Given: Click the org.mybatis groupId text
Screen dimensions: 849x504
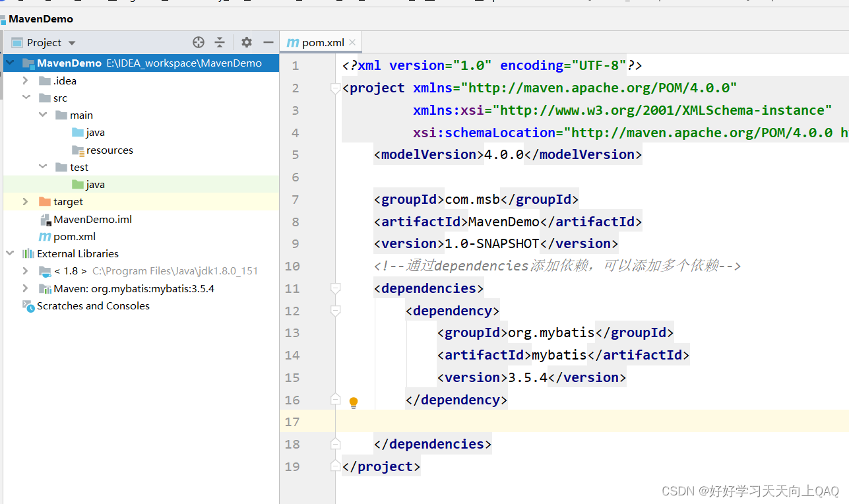Looking at the screenshot, I should tap(551, 332).
